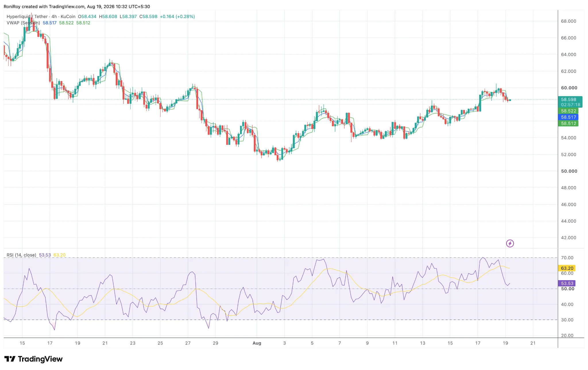
Task: Click the 60.000 price axis level
Action: 569,88
